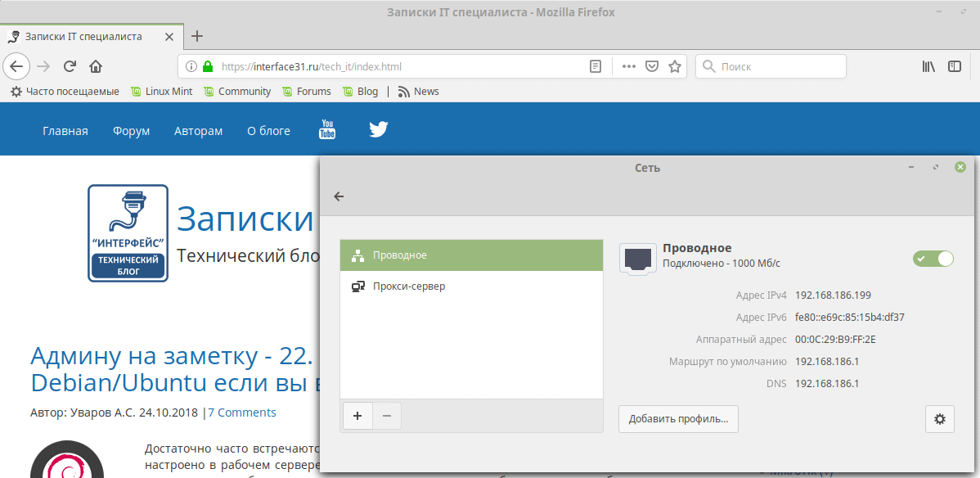
Task: Go back in the Сеть window
Action: pos(339,196)
